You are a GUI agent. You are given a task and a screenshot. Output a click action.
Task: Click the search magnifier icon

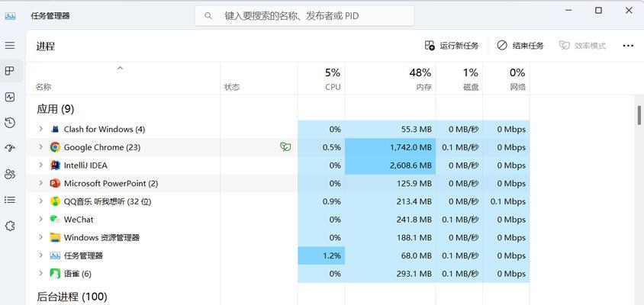coord(208,16)
